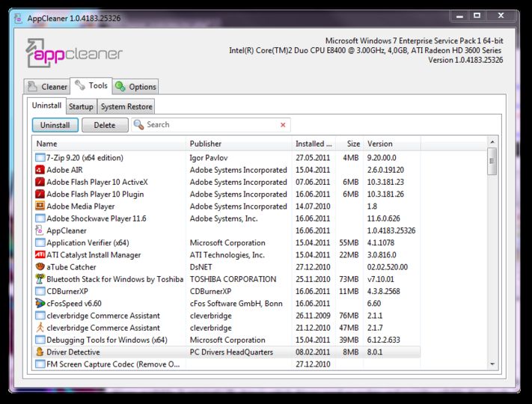Click version '4.3.8.2568' cell

pos(383,291)
